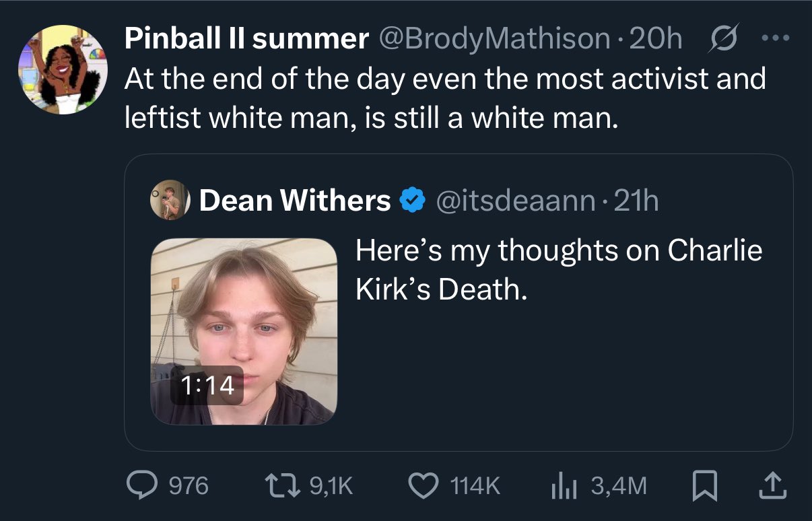The image size is (812, 521).
Task: Open Pinball II summer's profile avatar
Action: tap(63, 70)
